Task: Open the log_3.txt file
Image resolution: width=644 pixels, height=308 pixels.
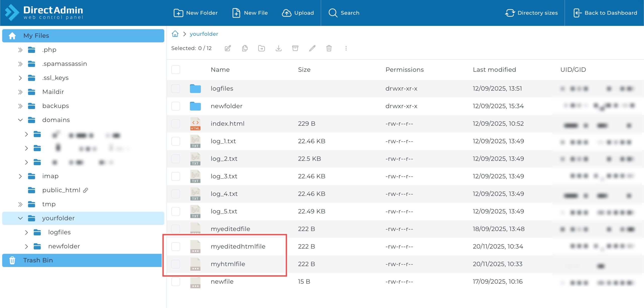Action: pyautogui.click(x=224, y=176)
